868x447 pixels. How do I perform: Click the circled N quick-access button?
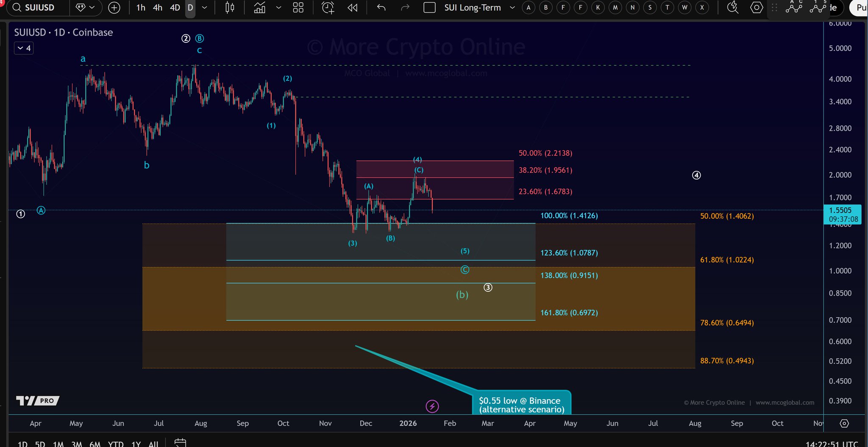pyautogui.click(x=633, y=8)
